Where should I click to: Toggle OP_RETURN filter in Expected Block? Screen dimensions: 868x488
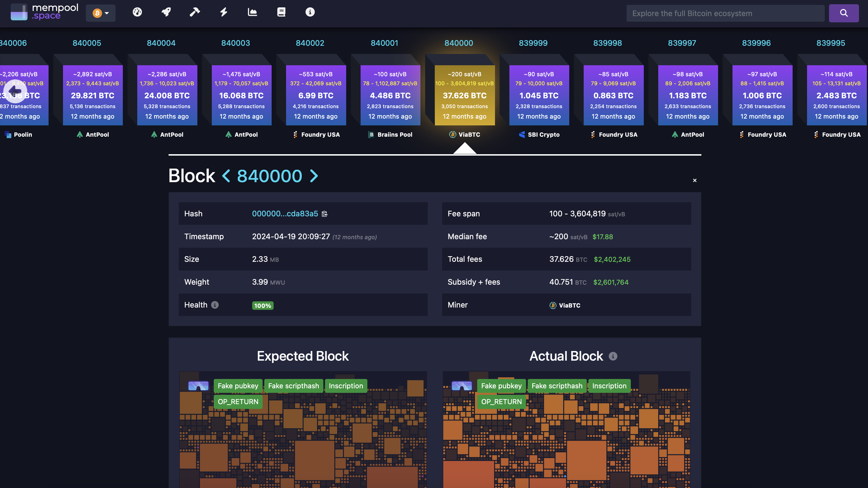pos(238,401)
